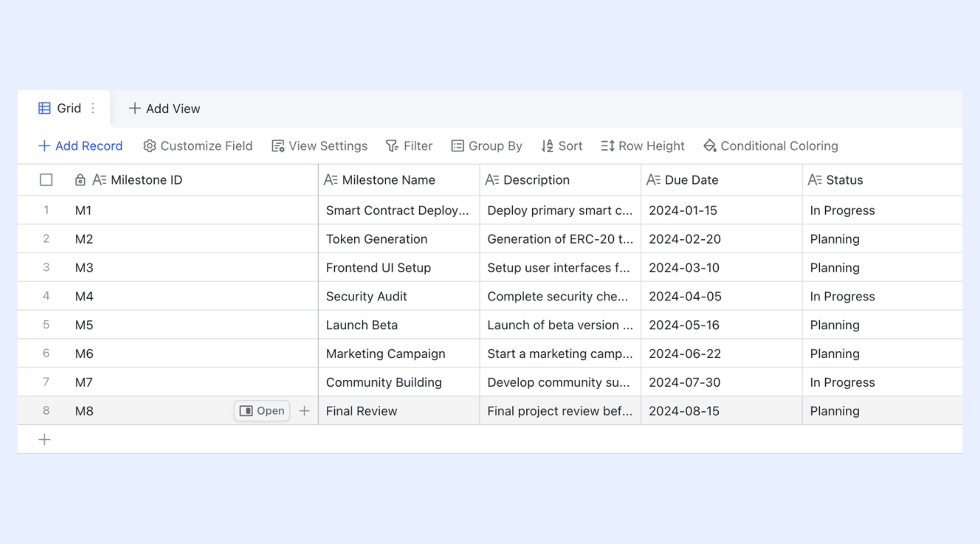
Task: Click the Group By list icon
Action: [x=457, y=146]
